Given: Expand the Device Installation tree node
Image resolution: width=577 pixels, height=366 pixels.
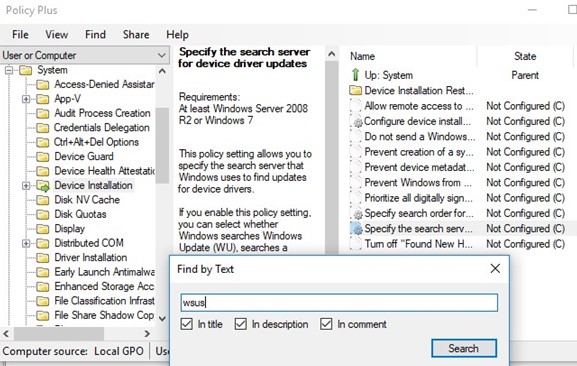Looking at the screenshot, I should (x=26, y=185).
